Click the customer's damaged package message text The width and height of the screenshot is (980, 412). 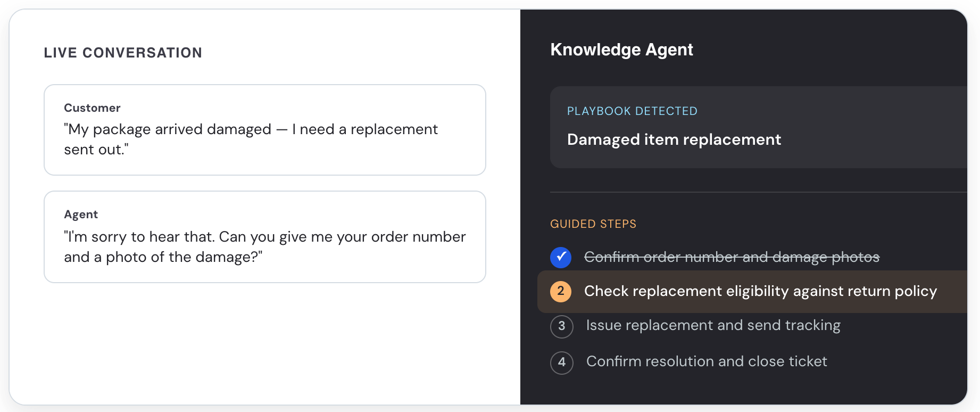point(251,139)
